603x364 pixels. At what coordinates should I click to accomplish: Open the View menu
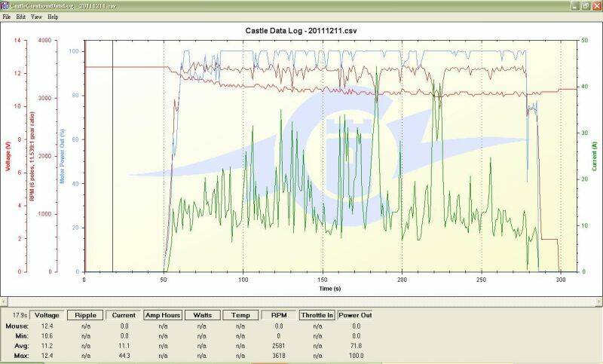coord(36,16)
